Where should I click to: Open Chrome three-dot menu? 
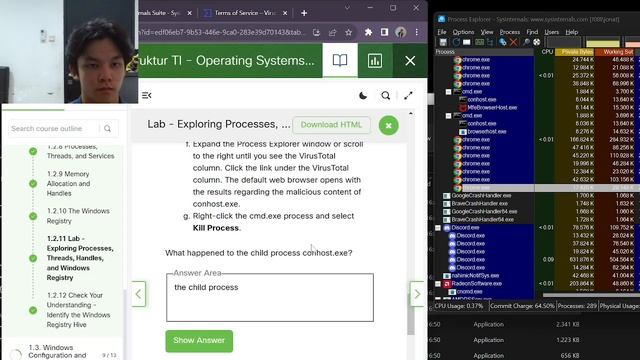pyautogui.click(x=416, y=32)
